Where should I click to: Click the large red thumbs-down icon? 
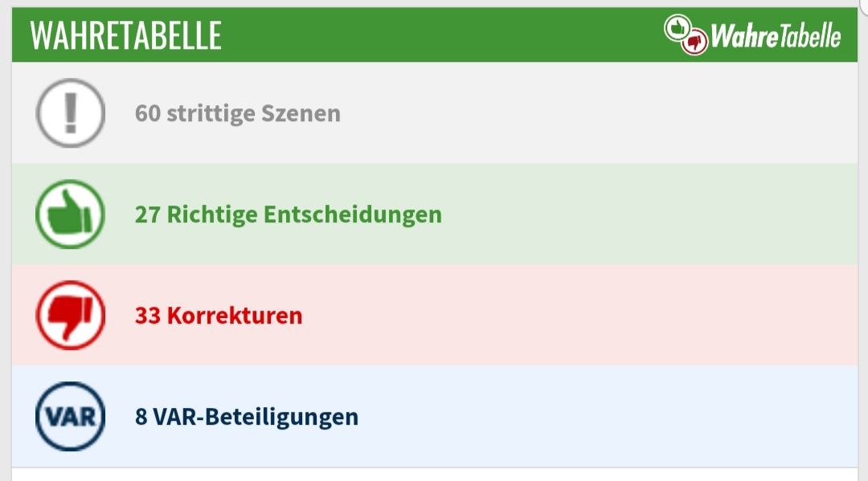(71, 316)
